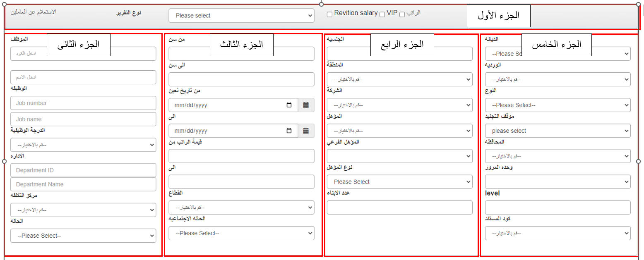Click the قيمة الراتب من input field
The width and height of the screenshot is (644, 260).
pyautogui.click(x=241, y=156)
